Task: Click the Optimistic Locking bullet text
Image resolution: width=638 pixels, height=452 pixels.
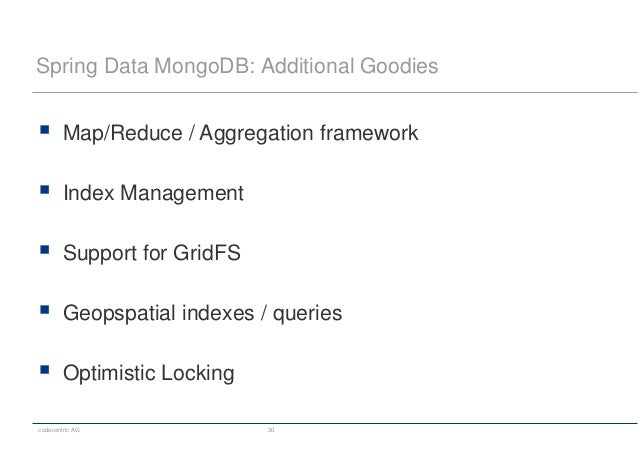Action: [x=149, y=373]
